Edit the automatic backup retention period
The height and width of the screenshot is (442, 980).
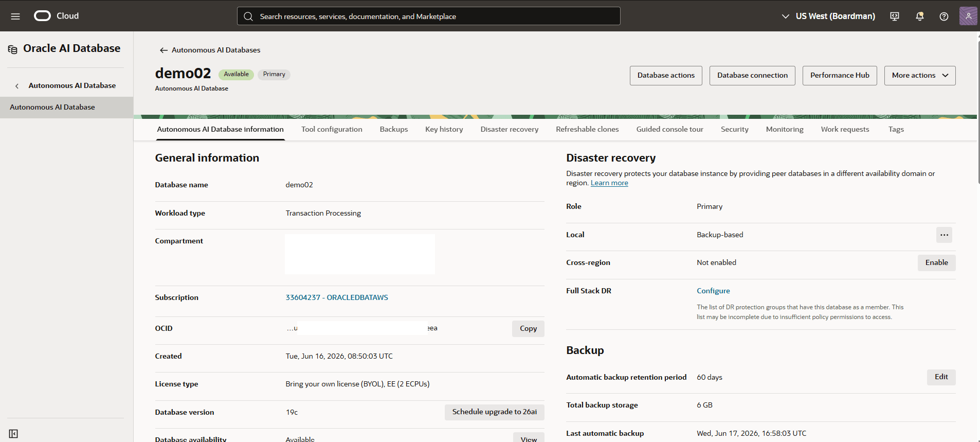coord(941,377)
